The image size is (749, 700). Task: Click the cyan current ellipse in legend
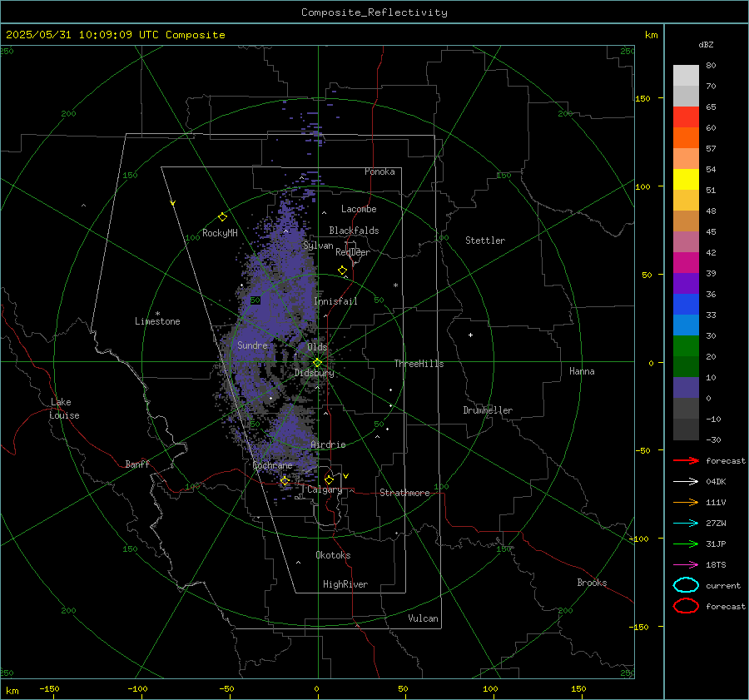686,585
